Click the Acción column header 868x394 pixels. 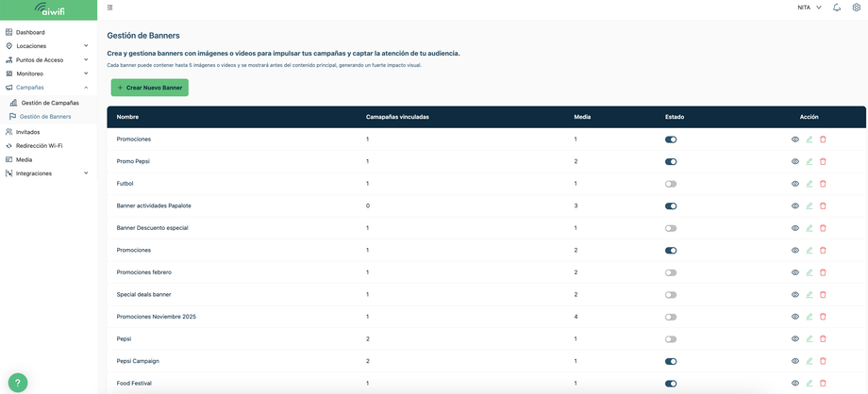tap(809, 117)
